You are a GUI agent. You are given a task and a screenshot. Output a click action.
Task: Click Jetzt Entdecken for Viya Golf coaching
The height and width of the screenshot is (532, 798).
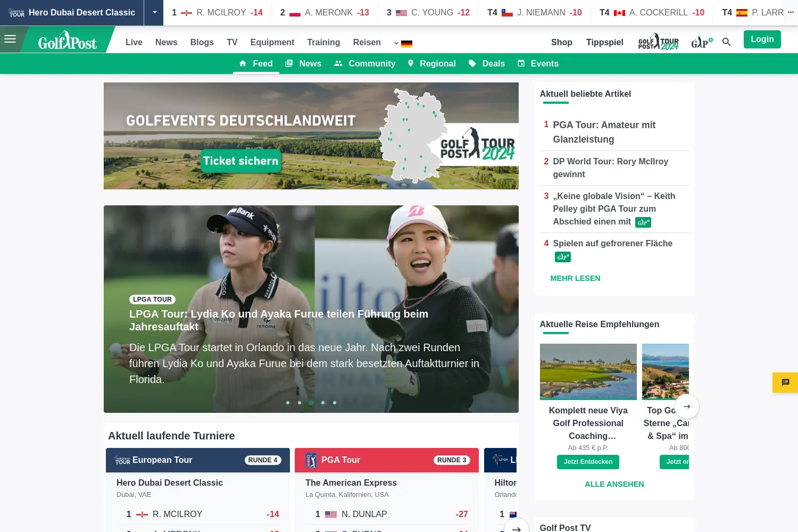(x=588, y=462)
